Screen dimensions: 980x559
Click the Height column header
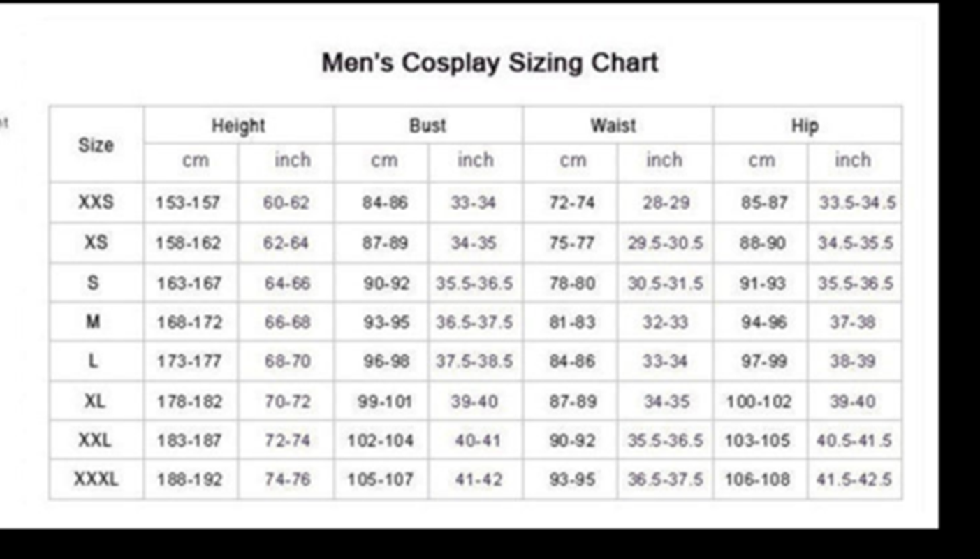click(x=238, y=126)
